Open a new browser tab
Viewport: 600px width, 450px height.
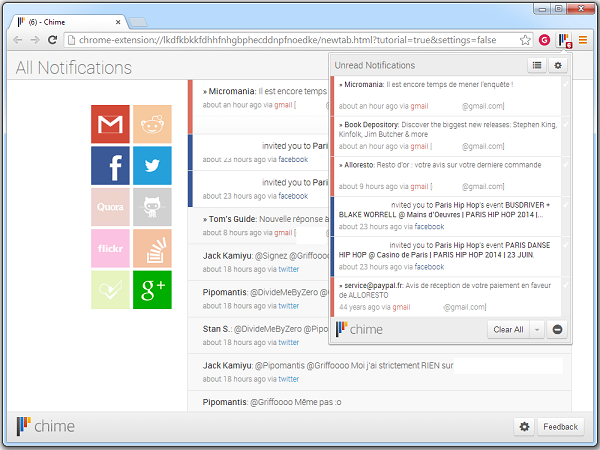137,23
